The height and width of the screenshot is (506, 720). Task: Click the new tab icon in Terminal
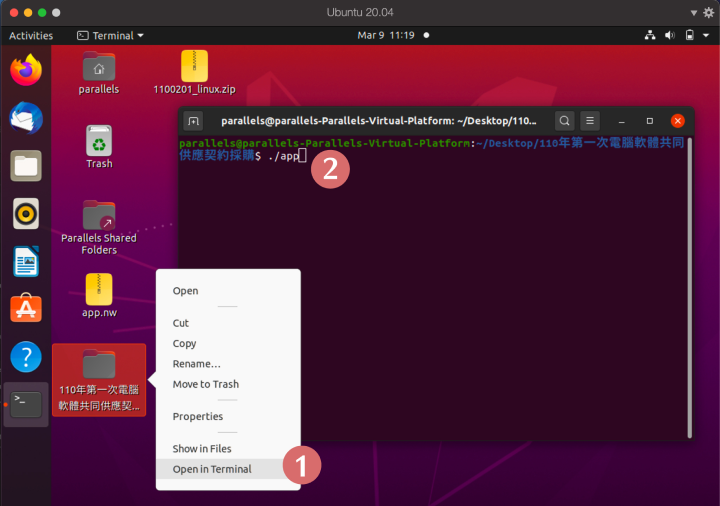pos(193,121)
